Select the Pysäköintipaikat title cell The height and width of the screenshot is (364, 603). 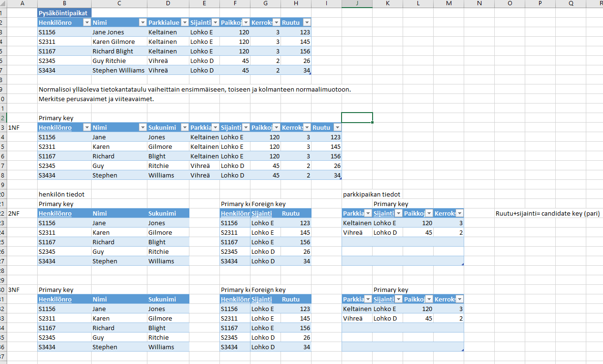tap(64, 13)
